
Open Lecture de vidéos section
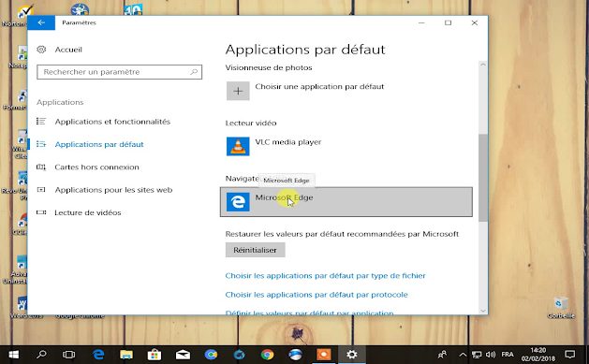(x=88, y=212)
